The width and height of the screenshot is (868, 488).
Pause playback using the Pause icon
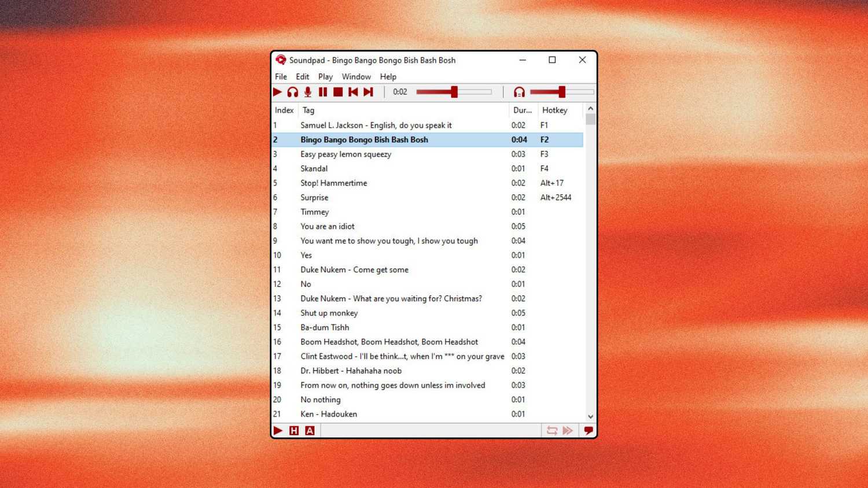323,91
